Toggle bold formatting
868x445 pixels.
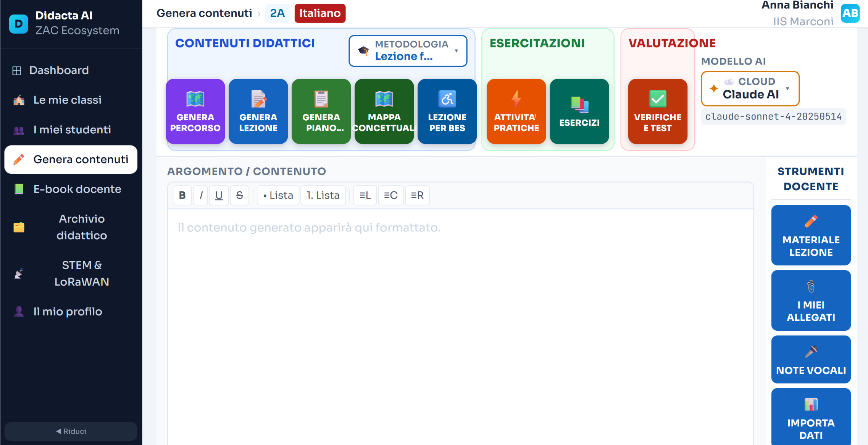(182, 195)
